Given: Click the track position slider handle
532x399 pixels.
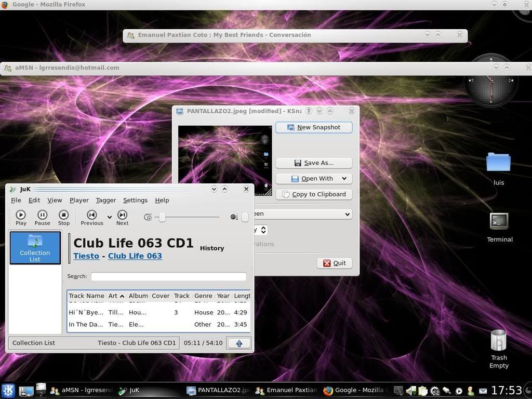Looking at the screenshot, I should pyautogui.click(x=162, y=217).
